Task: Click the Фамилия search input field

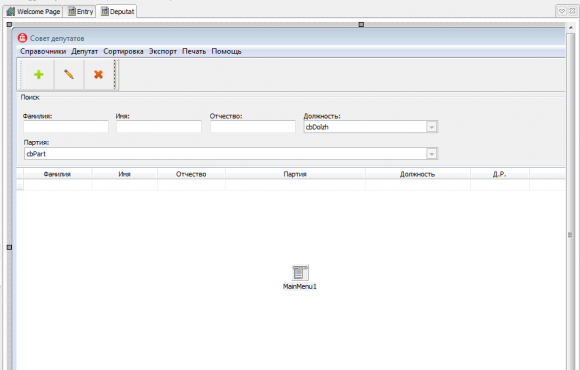Action: (x=66, y=127)
